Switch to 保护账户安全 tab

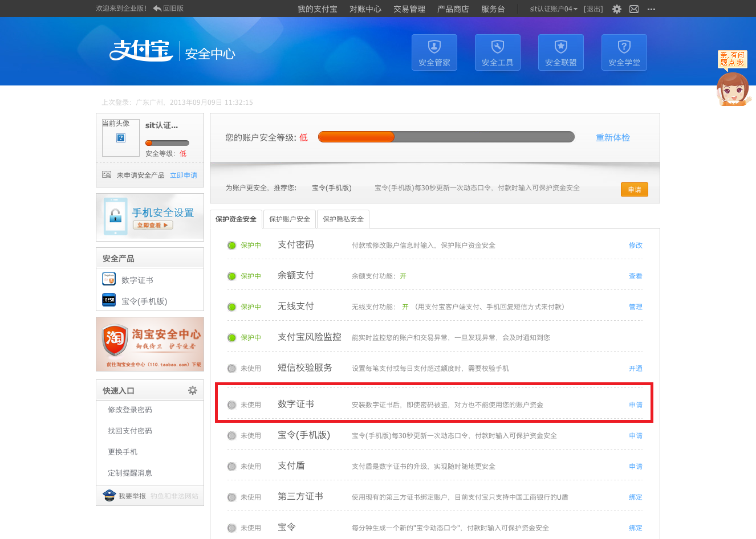coord(290,219)
